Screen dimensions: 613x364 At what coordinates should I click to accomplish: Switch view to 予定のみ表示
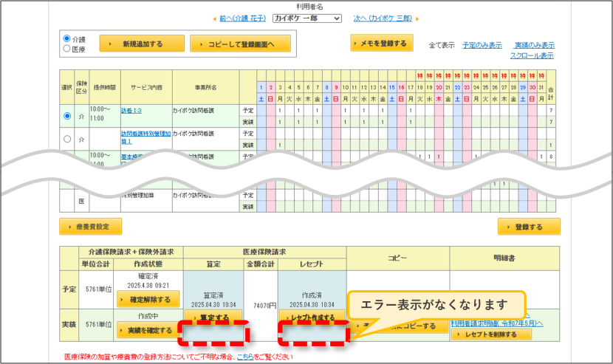point(482,45)
